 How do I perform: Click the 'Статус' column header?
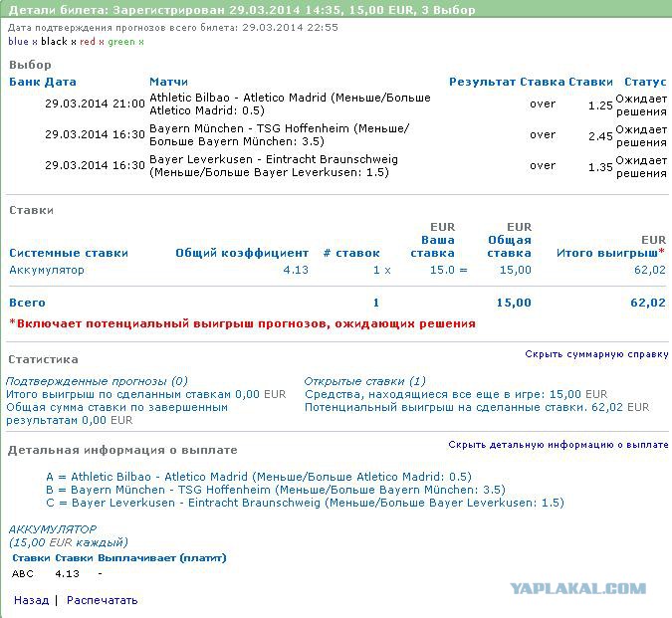pos(645,82)
